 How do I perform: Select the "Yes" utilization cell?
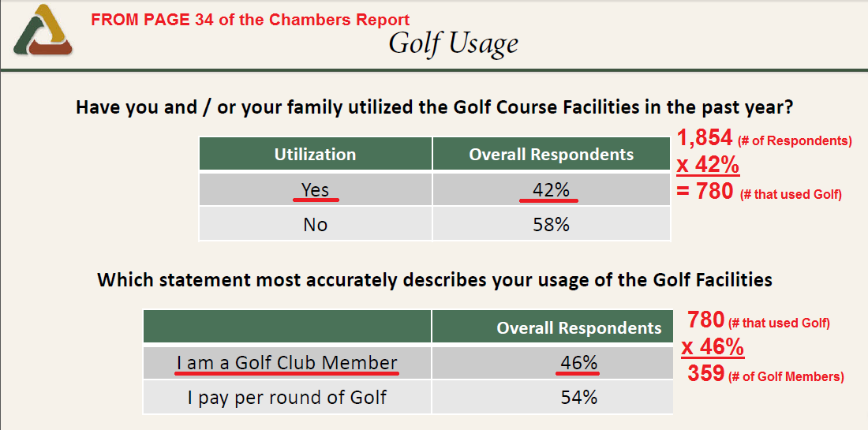[316, 189]
